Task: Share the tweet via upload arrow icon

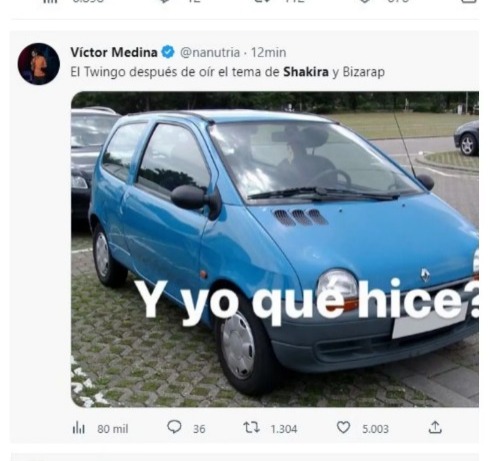Action: (435, 427)
